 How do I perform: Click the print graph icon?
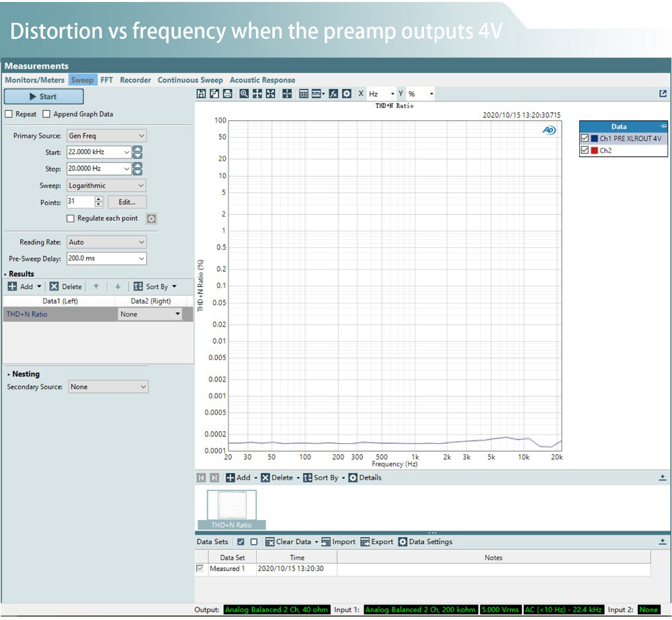click(227, 94)
